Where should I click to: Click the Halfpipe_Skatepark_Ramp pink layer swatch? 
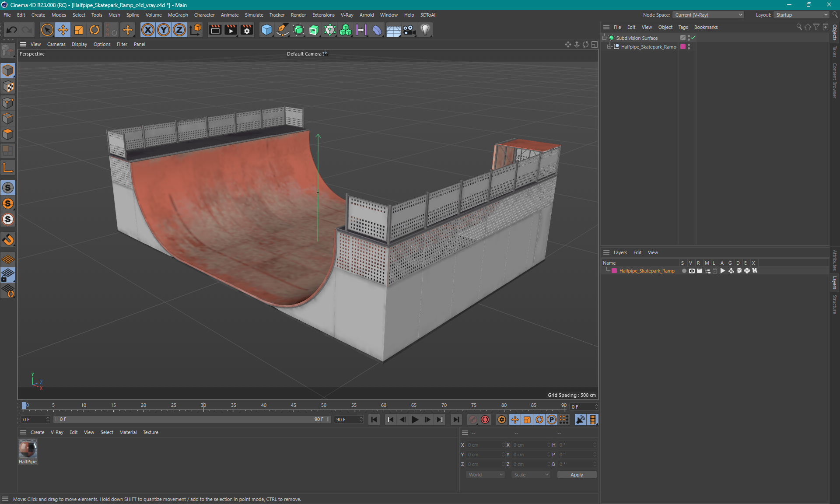pos(683,46)
